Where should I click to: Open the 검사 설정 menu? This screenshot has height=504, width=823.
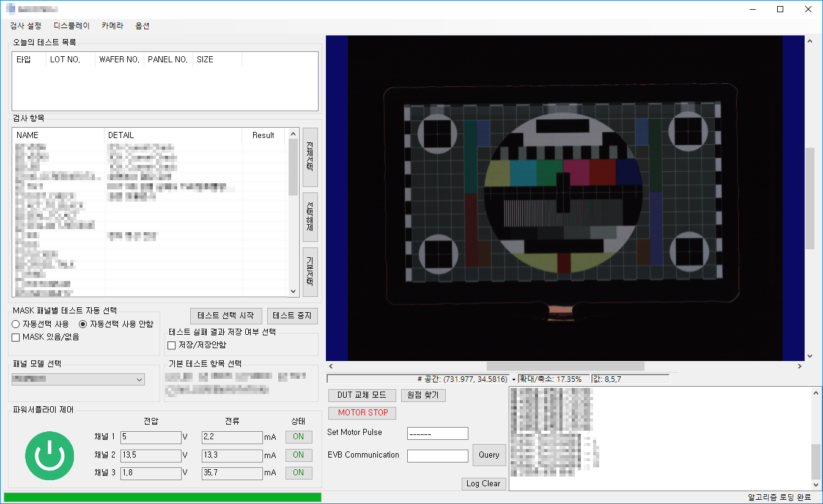point(26,26)
